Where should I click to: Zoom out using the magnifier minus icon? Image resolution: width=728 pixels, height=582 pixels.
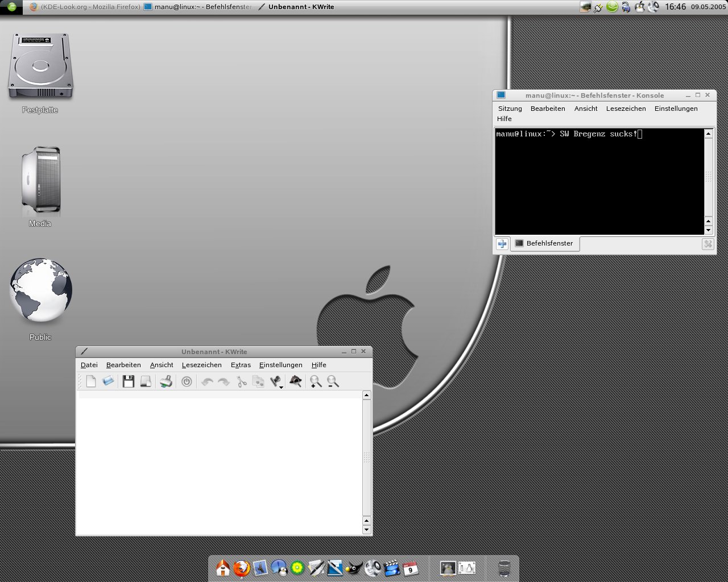click(333, 381)
